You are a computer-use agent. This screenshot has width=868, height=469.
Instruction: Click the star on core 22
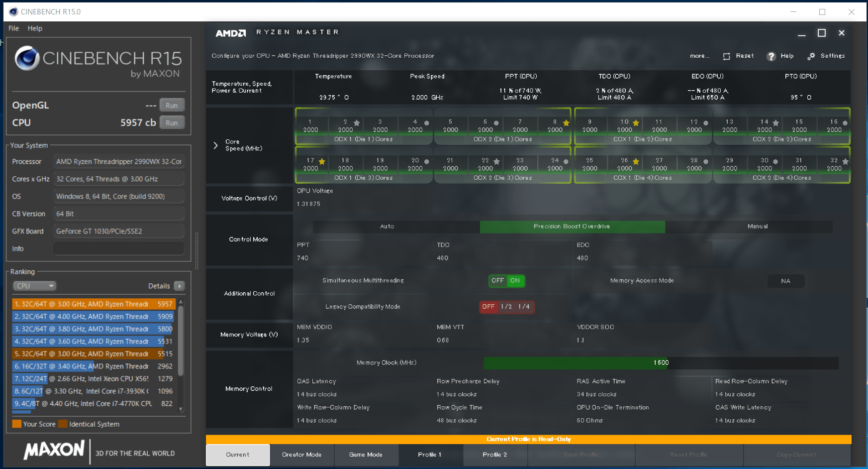point(496,161)
